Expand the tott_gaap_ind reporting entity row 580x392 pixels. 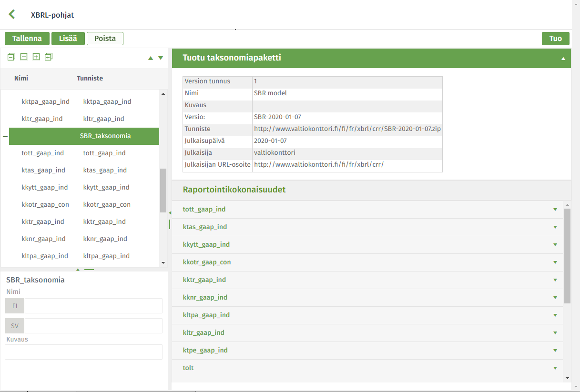(x=367, y=210)
